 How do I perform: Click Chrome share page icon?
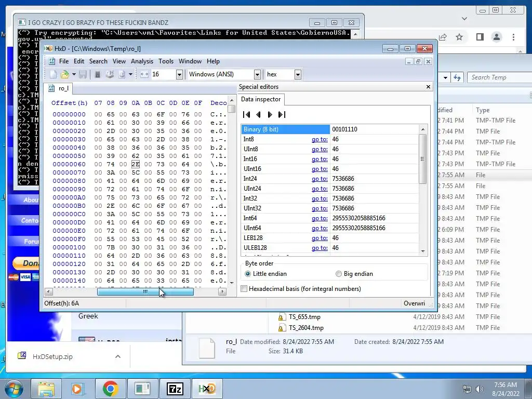[443, 37]
